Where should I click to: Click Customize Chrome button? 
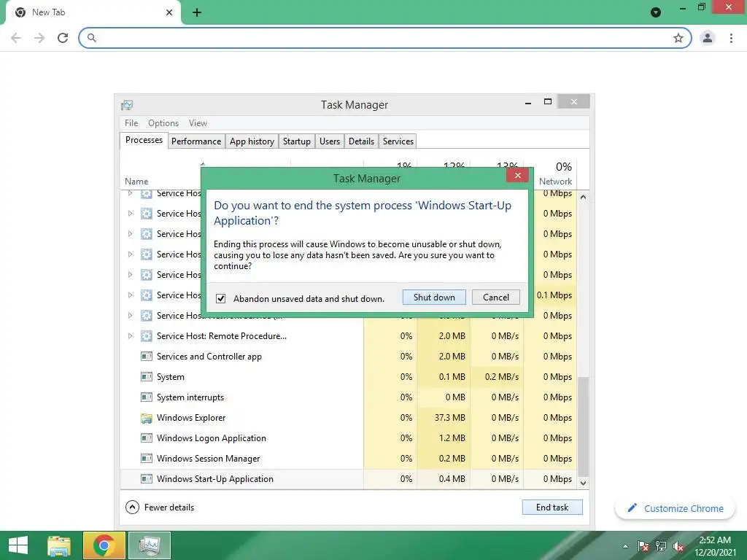pyautogui.click(x=676, y=508)
